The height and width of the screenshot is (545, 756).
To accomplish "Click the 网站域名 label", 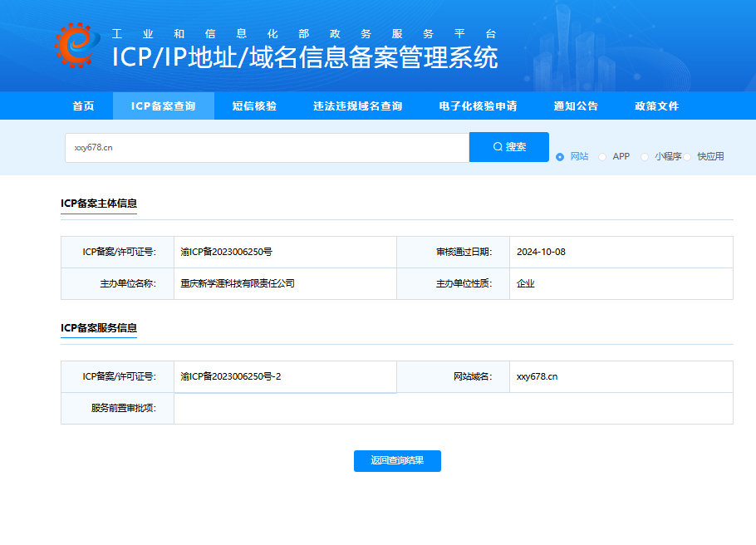I will point(473,376).
